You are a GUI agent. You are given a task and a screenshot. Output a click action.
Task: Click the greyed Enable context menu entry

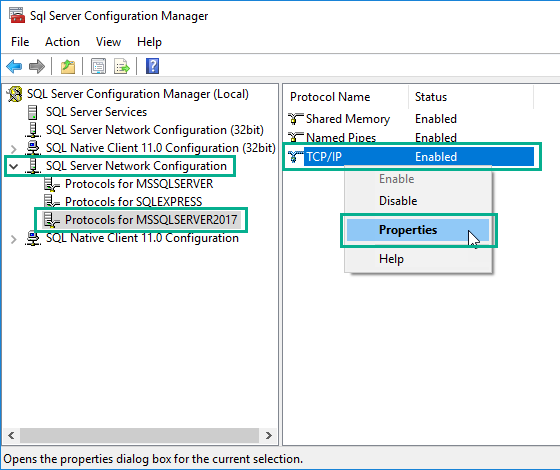pos(418,179)
